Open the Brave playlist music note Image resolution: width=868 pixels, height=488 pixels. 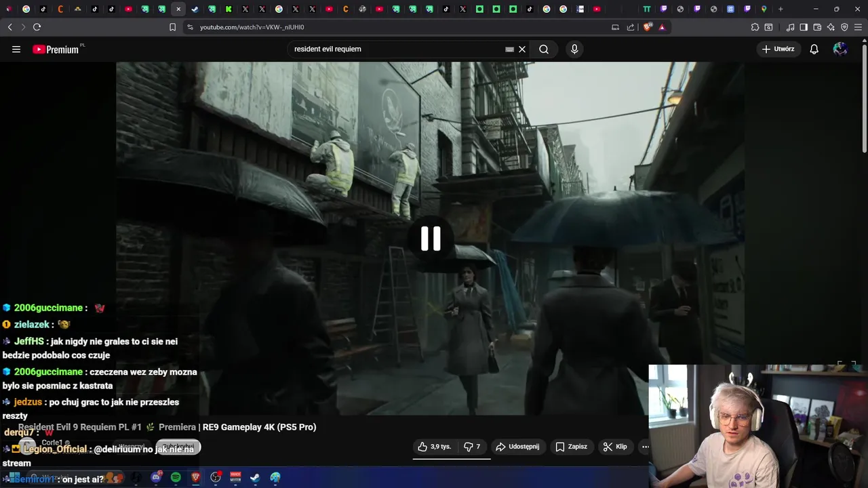tap(790, 27)
